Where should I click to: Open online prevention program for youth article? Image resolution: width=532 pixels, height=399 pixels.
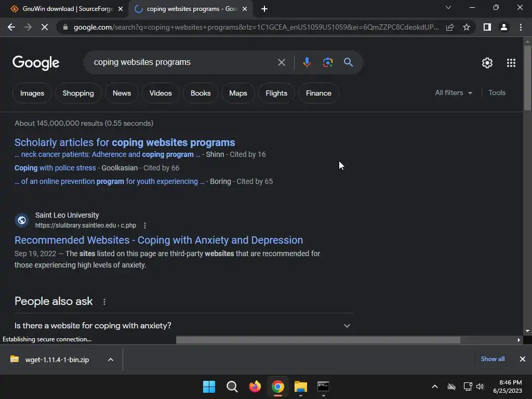[x=109, y=181]
